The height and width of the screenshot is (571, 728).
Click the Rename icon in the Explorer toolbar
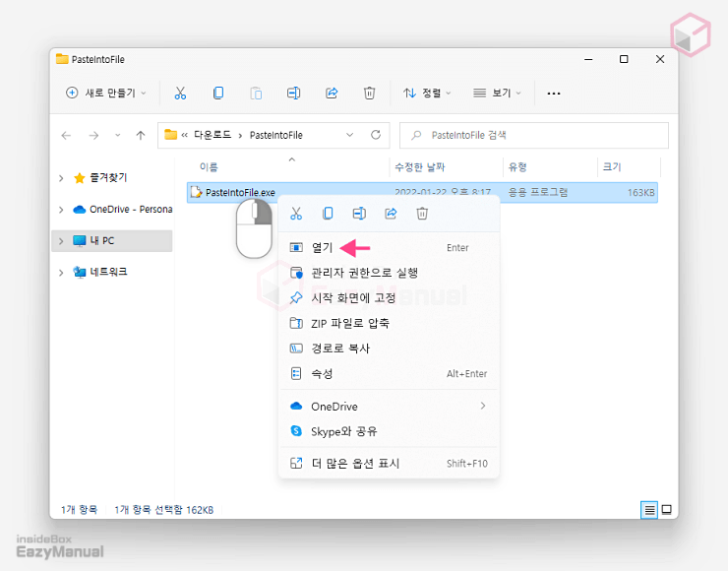(x=293, y=93)
